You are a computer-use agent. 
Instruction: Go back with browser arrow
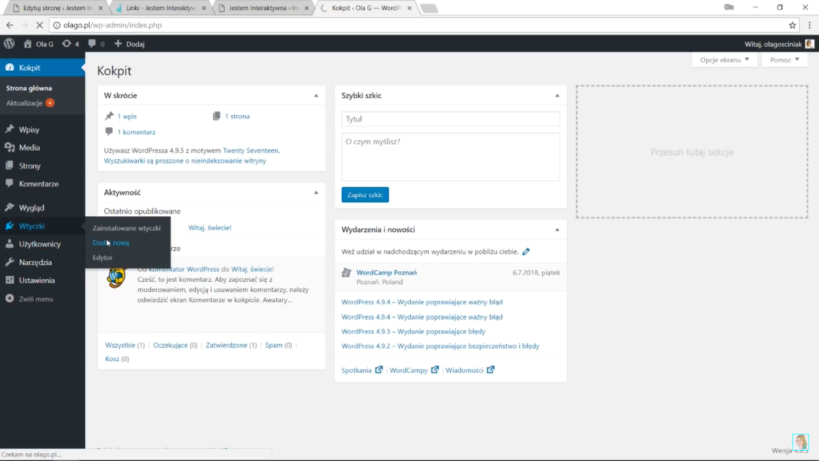(10, 25)
